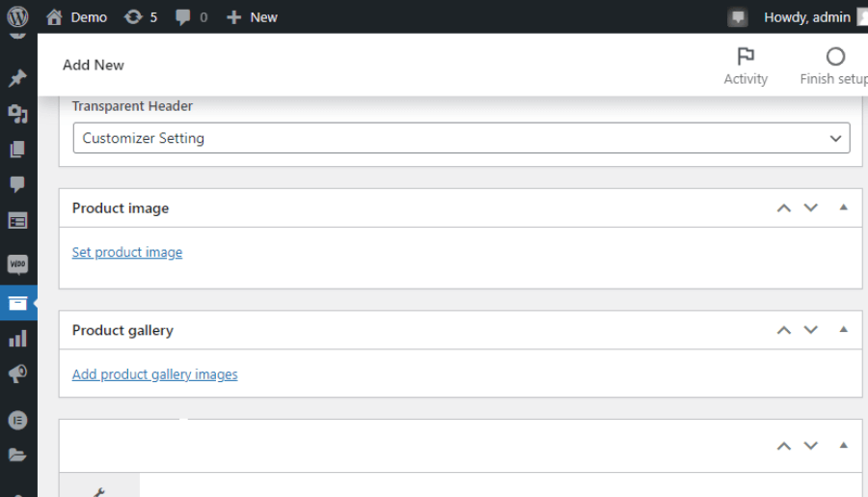The image size is (868, 497).
Task: Open the Activity panel
Action: tap(746, 66)
